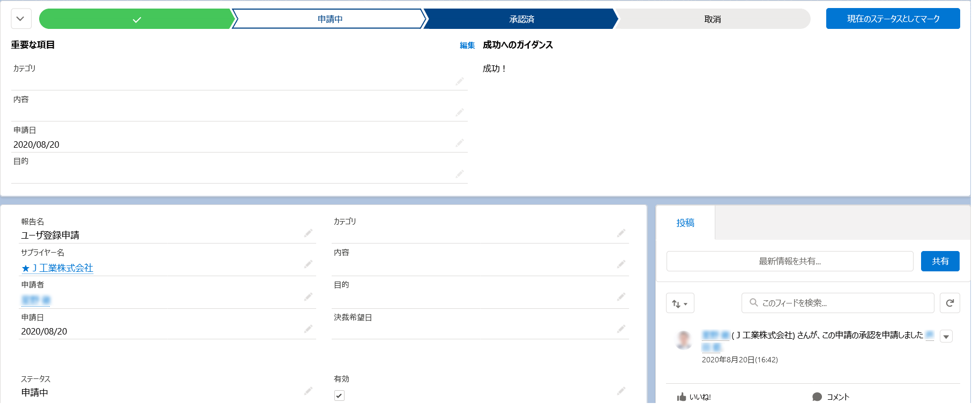Click the いいね! thumbs-up icon

click(682, 397)
